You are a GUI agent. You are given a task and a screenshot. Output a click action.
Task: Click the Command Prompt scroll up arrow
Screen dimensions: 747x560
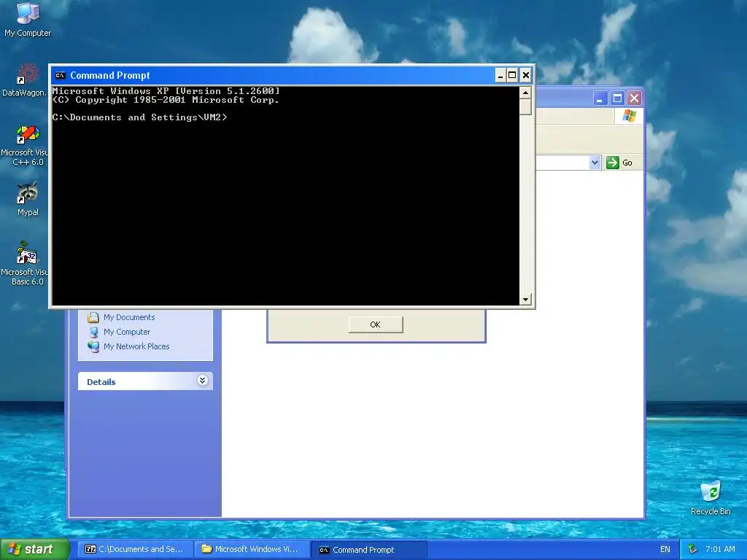coord(525,93)
